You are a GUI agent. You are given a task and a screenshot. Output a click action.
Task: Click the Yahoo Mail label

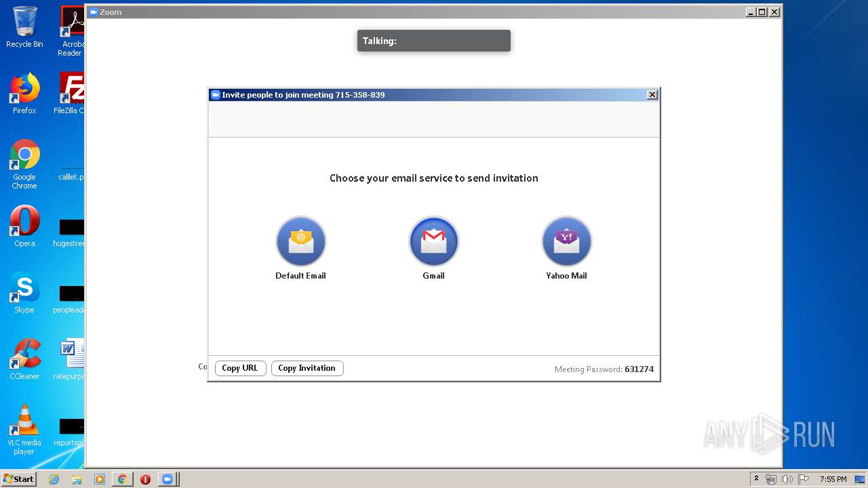[x=567, y=276]
